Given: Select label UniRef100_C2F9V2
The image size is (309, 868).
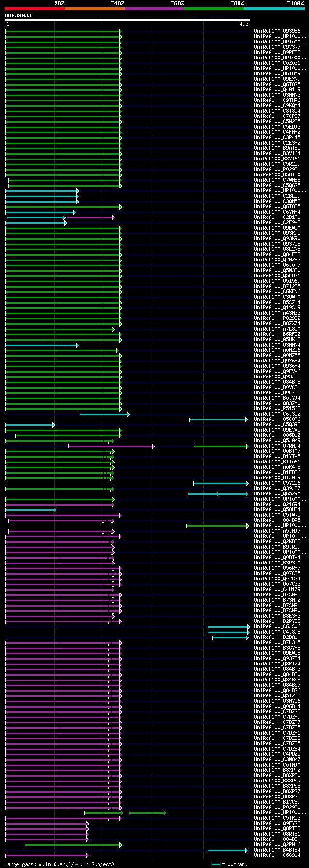Looking at the screenshot, I should tap(277, 223).
